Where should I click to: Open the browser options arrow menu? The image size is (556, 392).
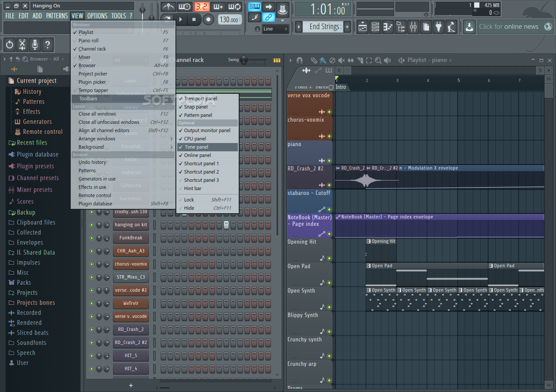point(5,59)
